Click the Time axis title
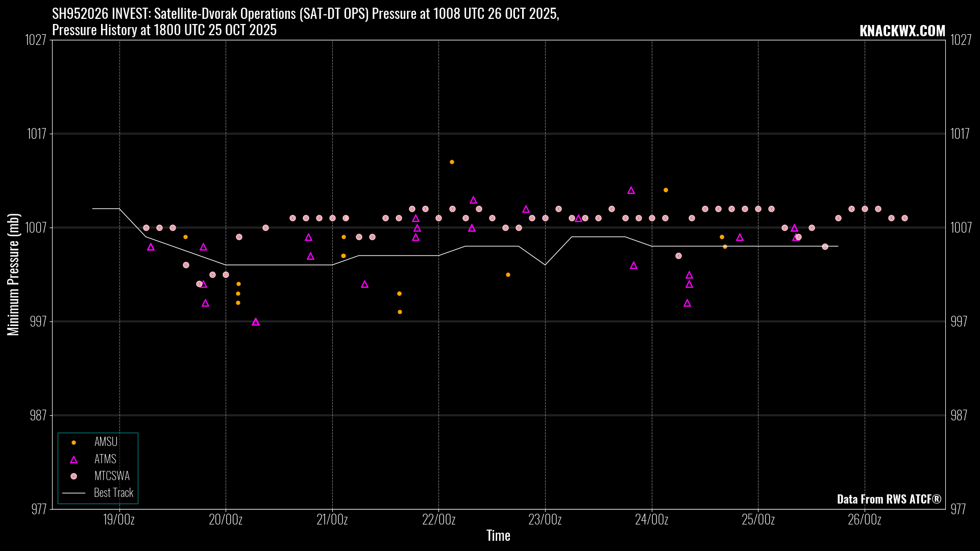The height and width of the screenshot is (551, 980). 498,535
